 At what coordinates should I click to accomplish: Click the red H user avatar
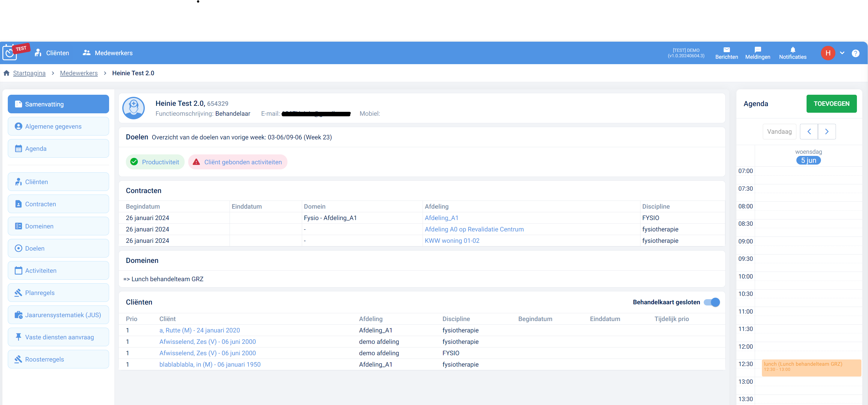tap(828, 53)
